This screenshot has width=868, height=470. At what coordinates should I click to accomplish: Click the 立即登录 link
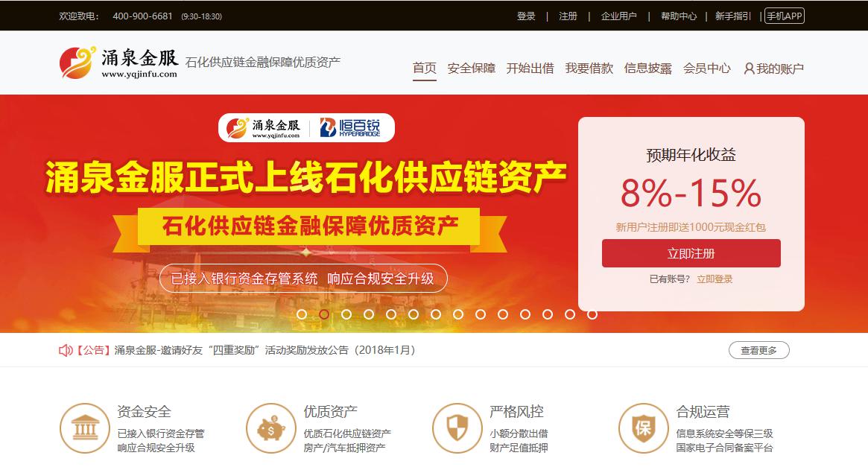coord(714,279)
